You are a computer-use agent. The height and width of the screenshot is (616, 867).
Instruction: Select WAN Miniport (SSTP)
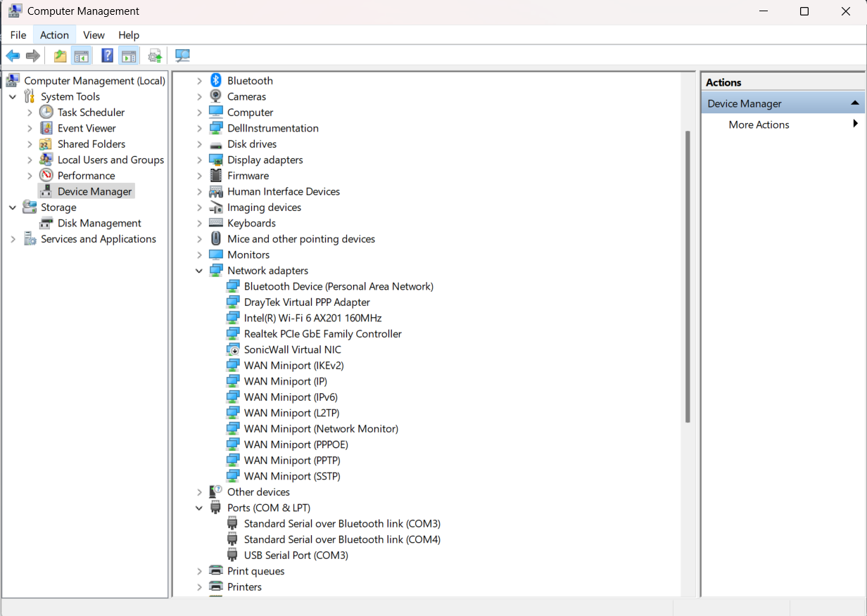[292, 476]
